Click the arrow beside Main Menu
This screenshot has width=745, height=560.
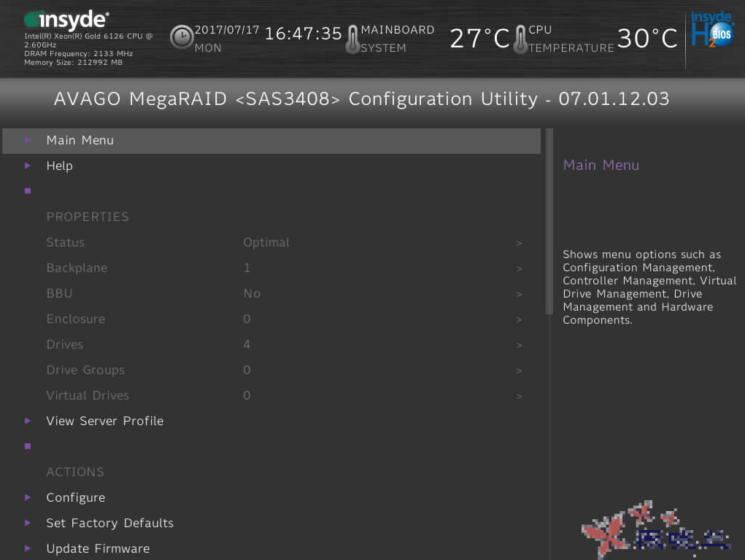click(28, 140)
